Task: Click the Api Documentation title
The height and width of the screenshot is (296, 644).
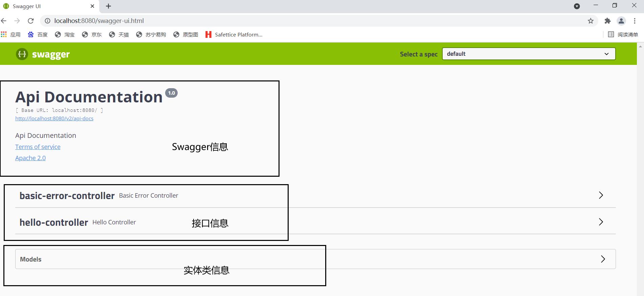Action: pyautogui.click(x=89, y=97)
